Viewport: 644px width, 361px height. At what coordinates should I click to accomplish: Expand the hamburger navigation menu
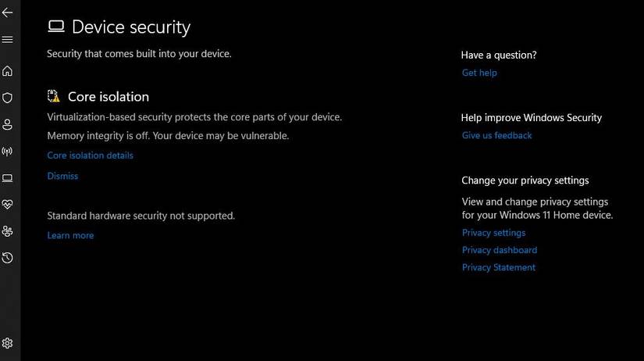8,39
